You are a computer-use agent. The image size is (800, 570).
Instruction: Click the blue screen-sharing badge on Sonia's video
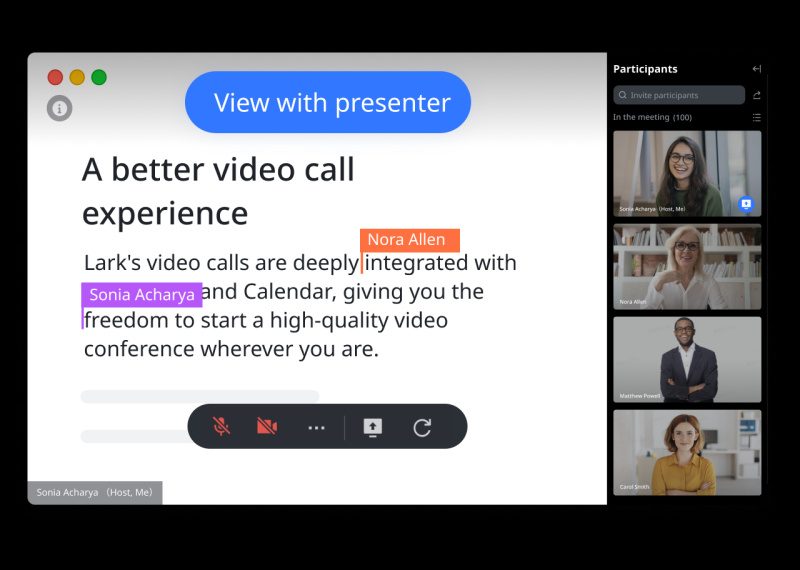746,204
